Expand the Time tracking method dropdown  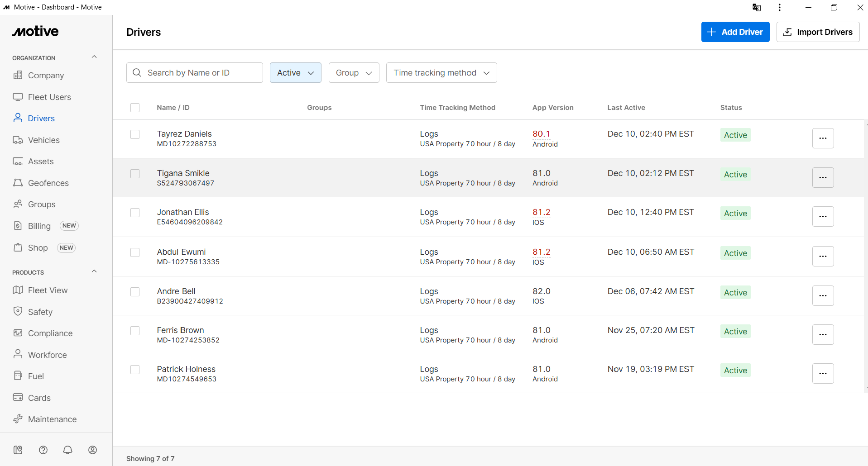tap(441, 73)
